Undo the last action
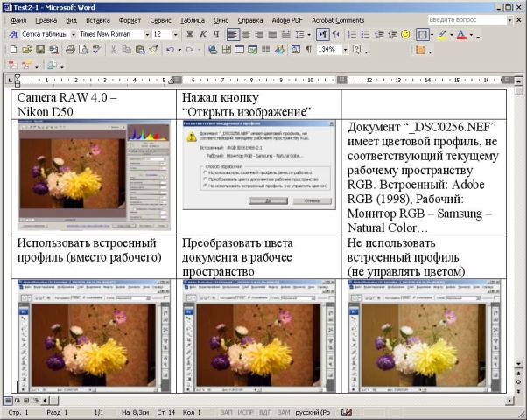 (170, 50)
